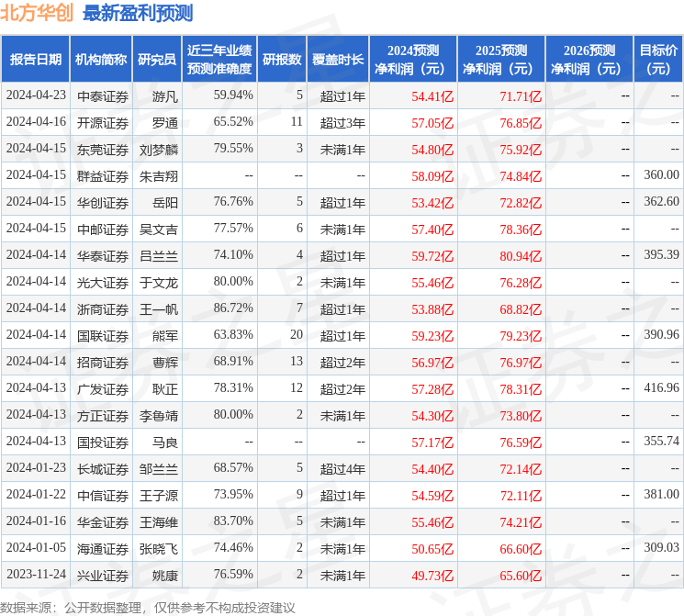
Task: Sort by the 研报数 column header
Action: (282, 60)
